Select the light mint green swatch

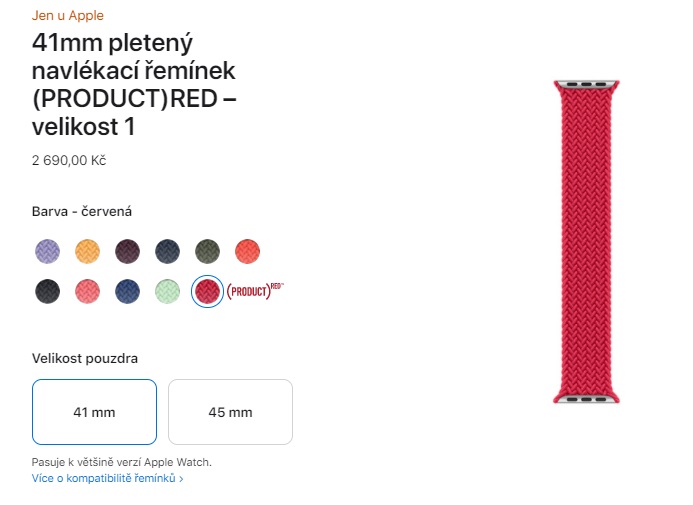coord(167,291)
